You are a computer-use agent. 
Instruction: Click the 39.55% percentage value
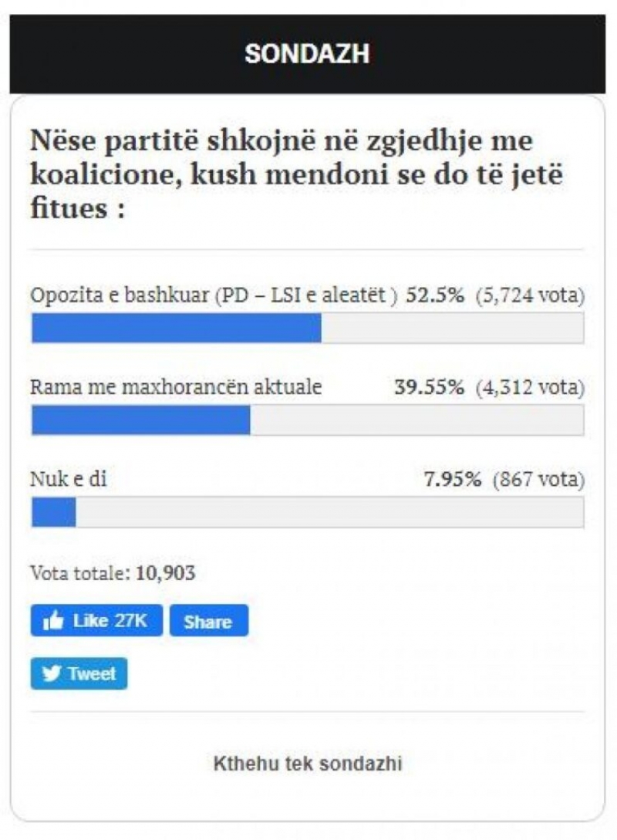tap(430, 386)
